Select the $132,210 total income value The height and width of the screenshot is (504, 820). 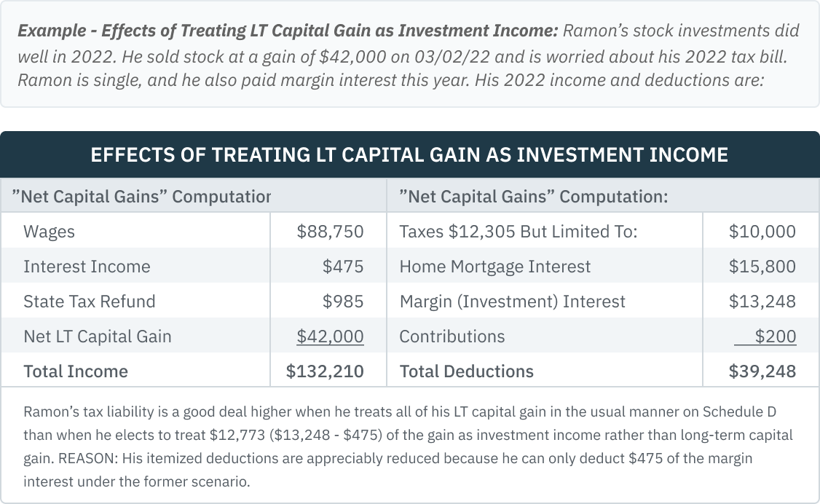tap(325, 371)
